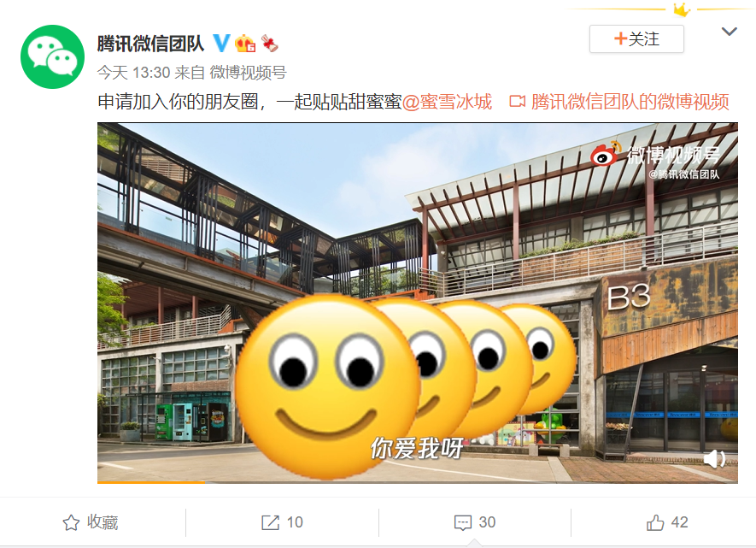Open comments icon showing 30
The height and width of the screenshot is (548, 756).
[x=463, y=523]
